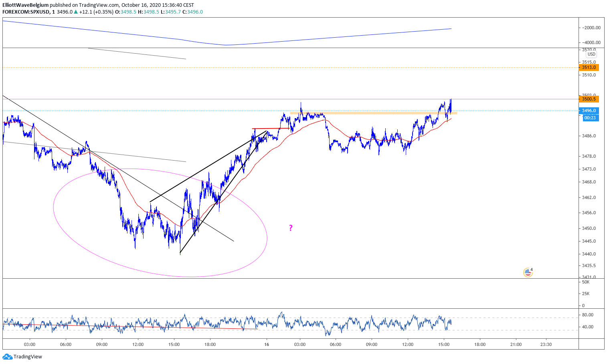Screen dimensions: 607x364
Task: Click the 80.00 oscillator scale label
Action: tap(588, 315)
